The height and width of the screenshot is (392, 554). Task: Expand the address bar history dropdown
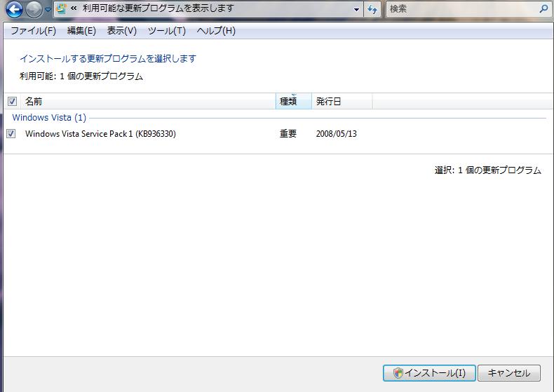point(356,10)
